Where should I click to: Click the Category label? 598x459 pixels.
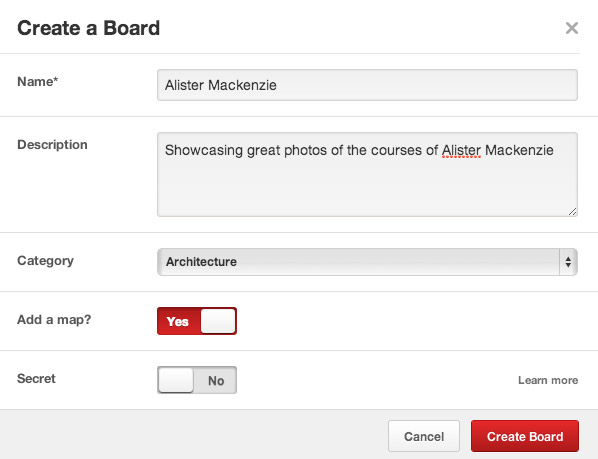(x=45, y=261)
